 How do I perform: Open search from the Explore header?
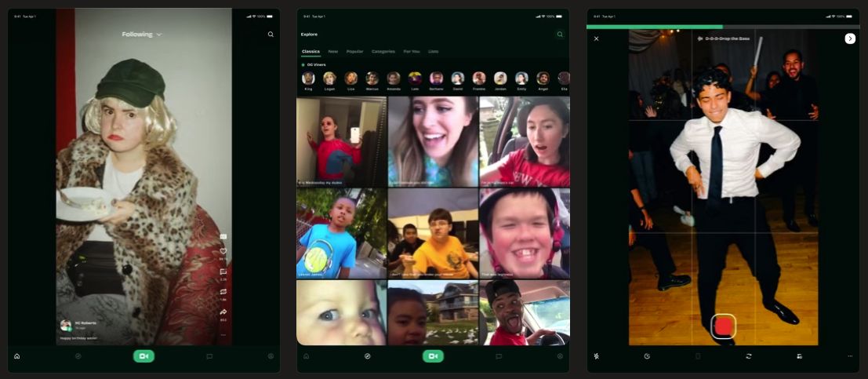pyautogui.click(x=560, y=35)
